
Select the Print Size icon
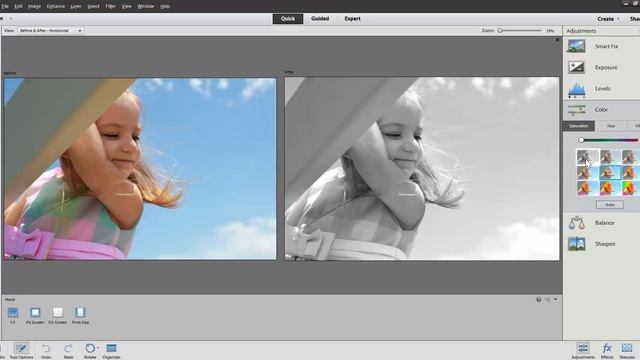(80, 313)
